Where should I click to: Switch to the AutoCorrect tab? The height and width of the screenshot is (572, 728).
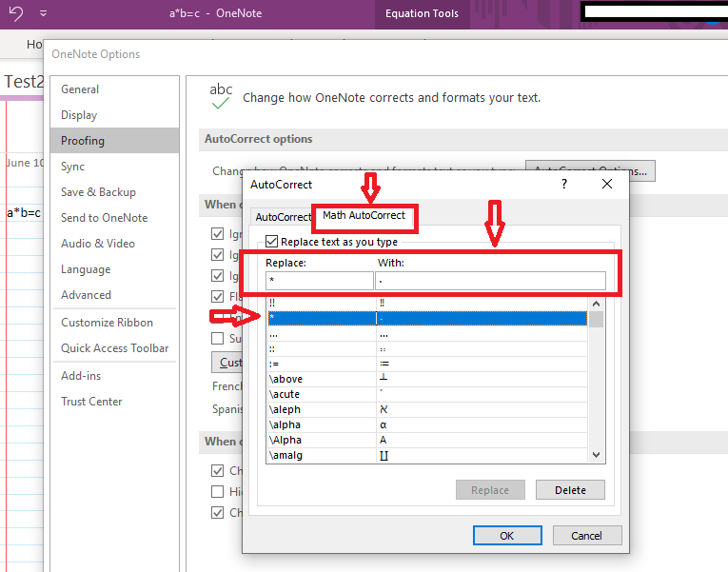click(283, 217)
